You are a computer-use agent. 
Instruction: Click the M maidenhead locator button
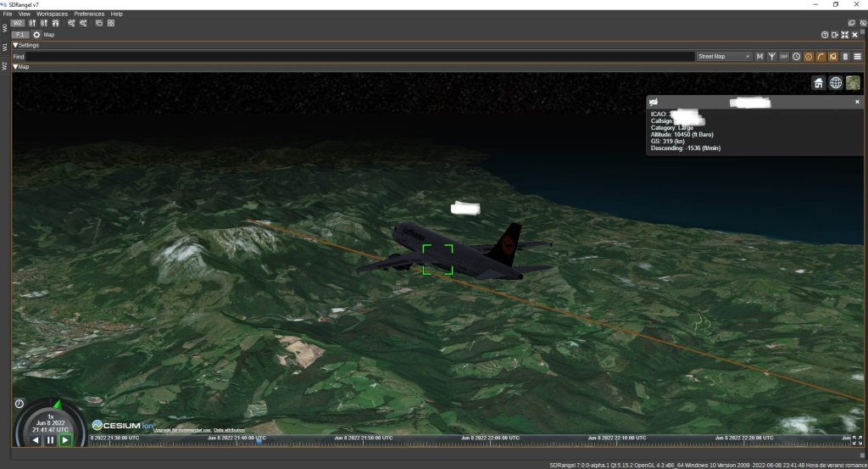[x=759, y=57]
